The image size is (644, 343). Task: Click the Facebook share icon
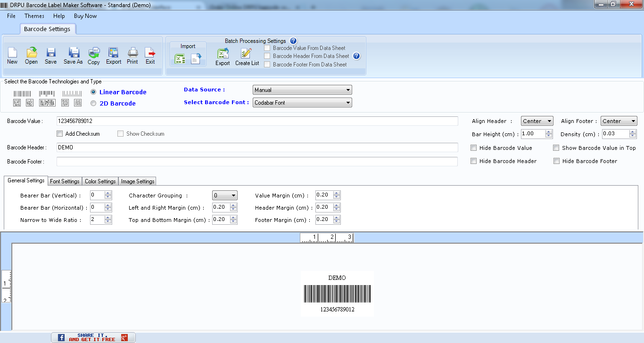[61, 337]
